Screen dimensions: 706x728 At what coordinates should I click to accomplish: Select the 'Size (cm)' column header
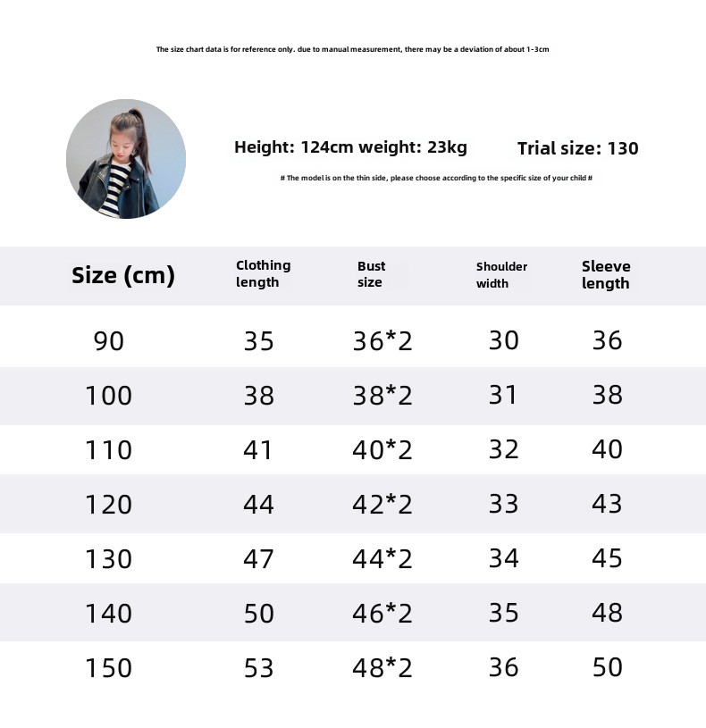pos(123,275)
